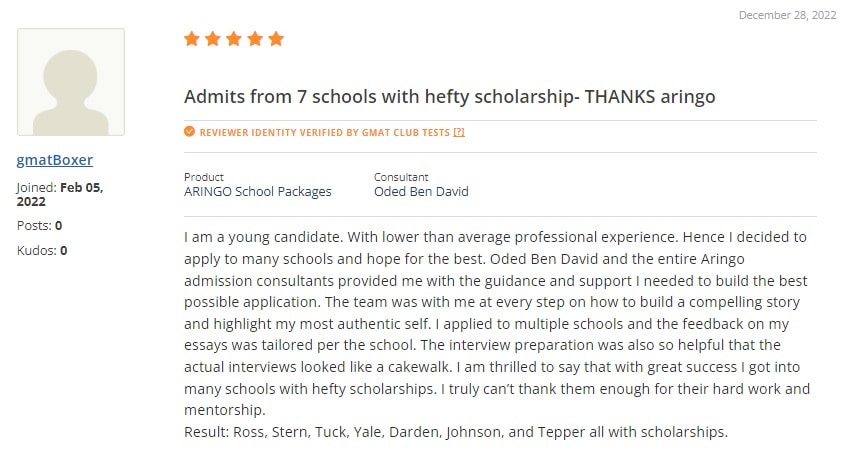Click the fifth orange rating star
The image size is (845, 450).
click(276, 39)
